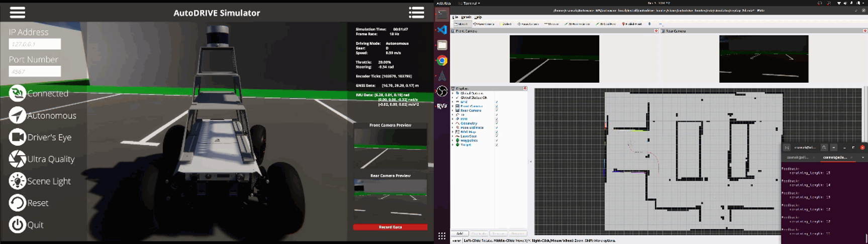
Task: Toggle the Scene Light bulb icon
Action: pyautogui.click(x=17, y=181)
